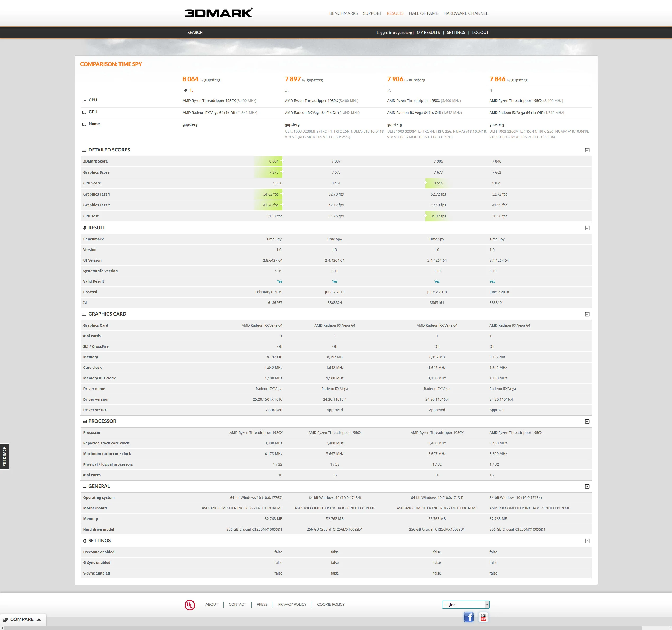Open the YouTube channel icon
672x630 pixels.
[x=484, y=617]
